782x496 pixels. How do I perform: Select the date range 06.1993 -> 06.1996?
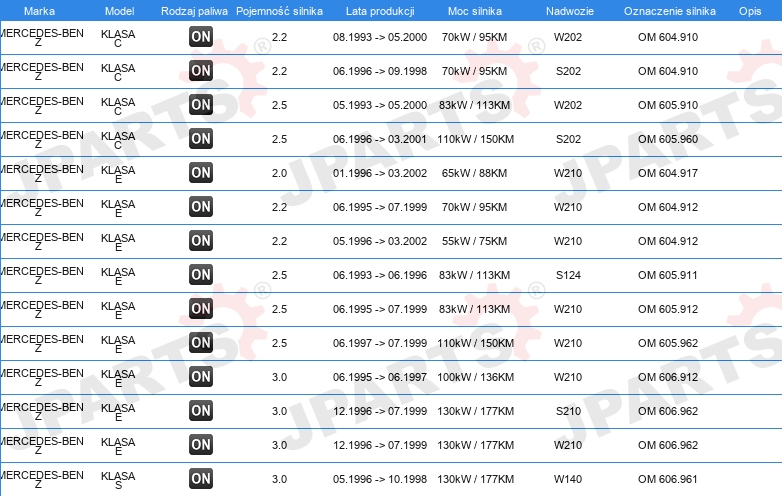tap(380, 275)
